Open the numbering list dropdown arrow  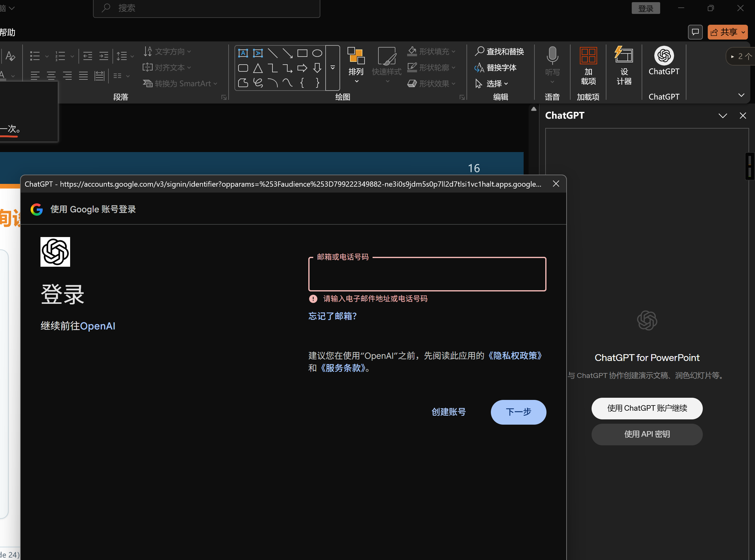tap(72, 56)
